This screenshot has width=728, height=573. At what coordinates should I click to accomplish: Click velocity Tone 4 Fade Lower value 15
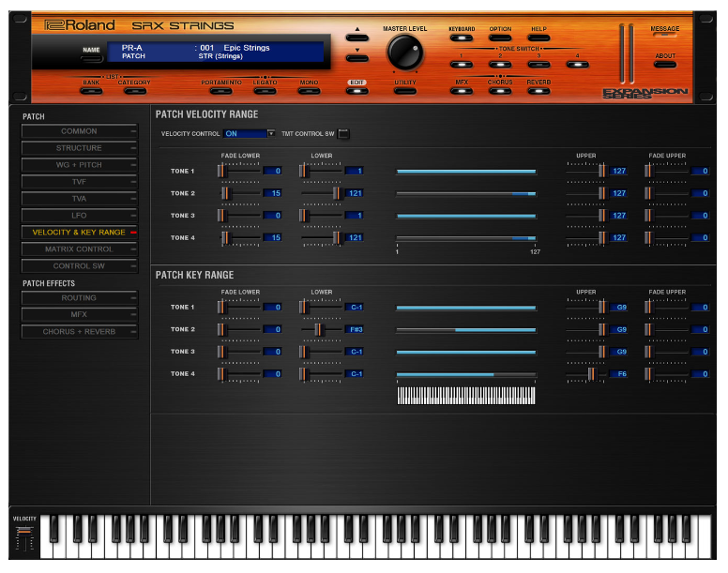(273, 237)
